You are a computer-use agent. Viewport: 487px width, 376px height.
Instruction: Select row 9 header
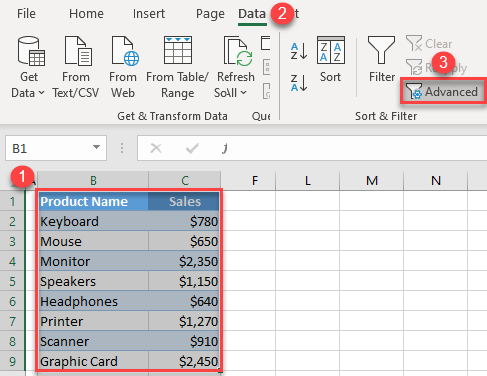pos(12,361)
